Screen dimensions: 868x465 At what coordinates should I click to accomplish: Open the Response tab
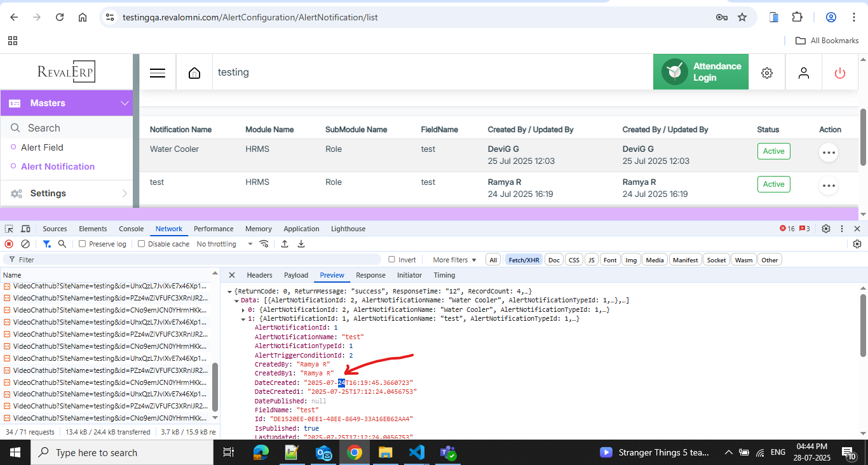tap(370, 275)
